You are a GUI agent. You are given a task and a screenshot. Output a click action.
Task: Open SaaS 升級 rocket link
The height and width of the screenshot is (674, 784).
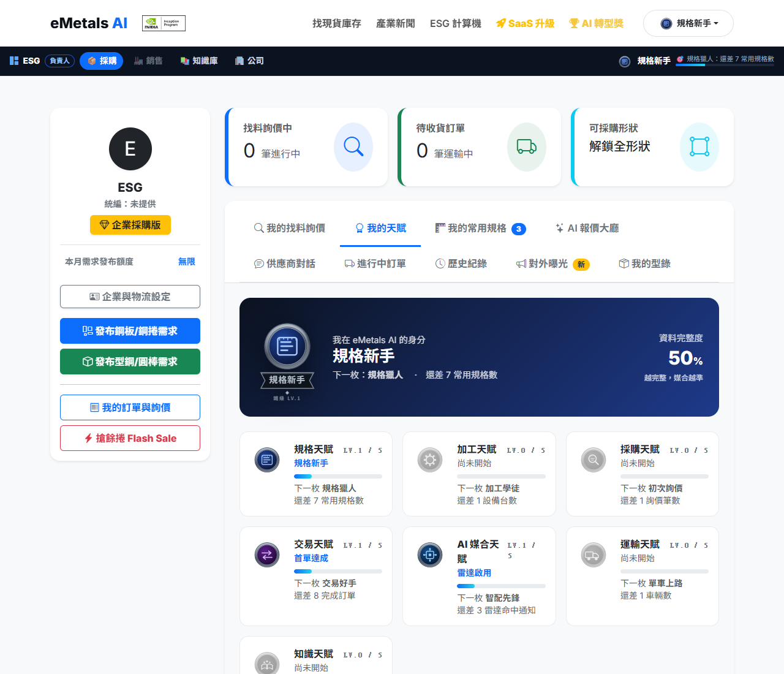[526, 23]
